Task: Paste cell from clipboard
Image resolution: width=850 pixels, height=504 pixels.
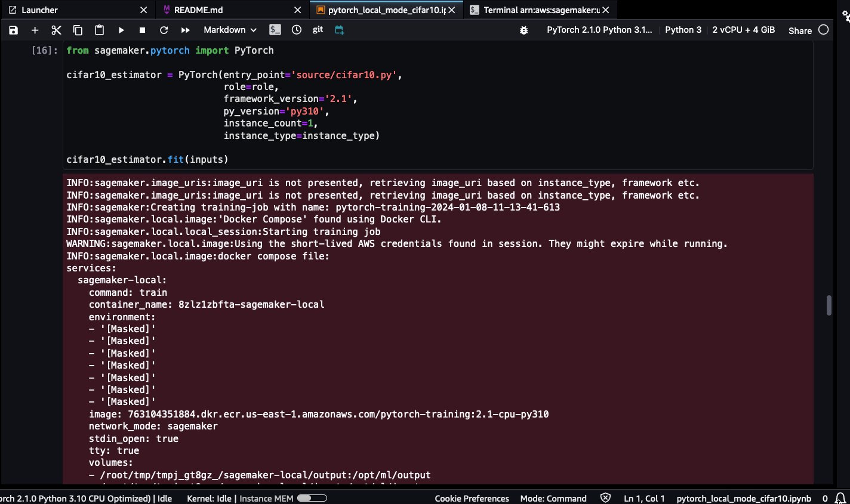Action: [99, 30]
